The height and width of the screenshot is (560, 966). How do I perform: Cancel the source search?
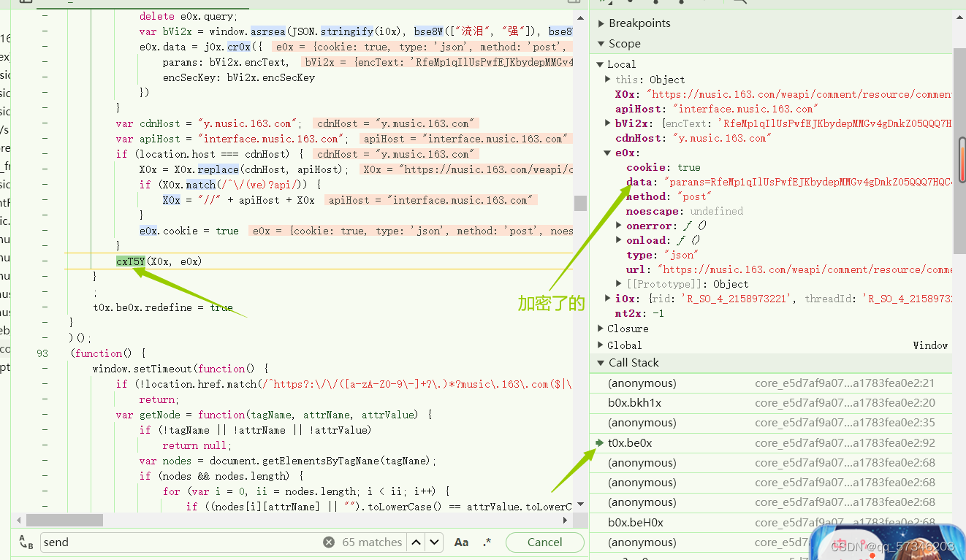[x=544, y=542]
